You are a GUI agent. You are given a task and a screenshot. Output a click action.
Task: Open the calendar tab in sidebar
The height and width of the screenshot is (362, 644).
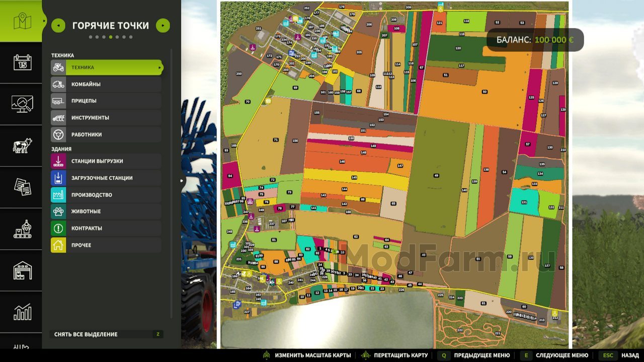[22, 62]
